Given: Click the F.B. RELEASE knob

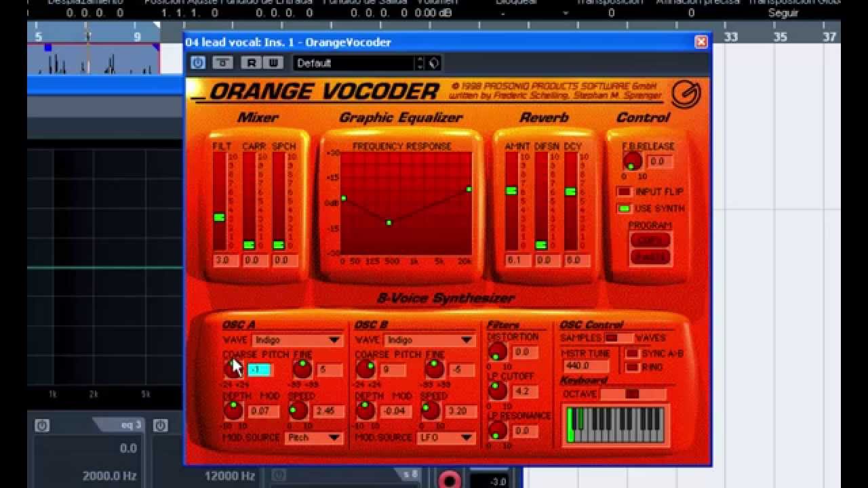Looking at the screenshot, I should tap(632, 161).
